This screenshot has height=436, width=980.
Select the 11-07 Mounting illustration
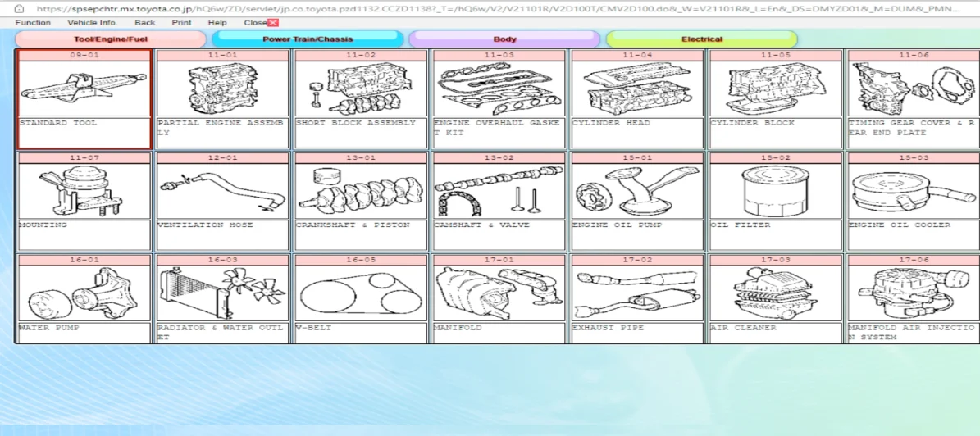(x=84, y=190)
